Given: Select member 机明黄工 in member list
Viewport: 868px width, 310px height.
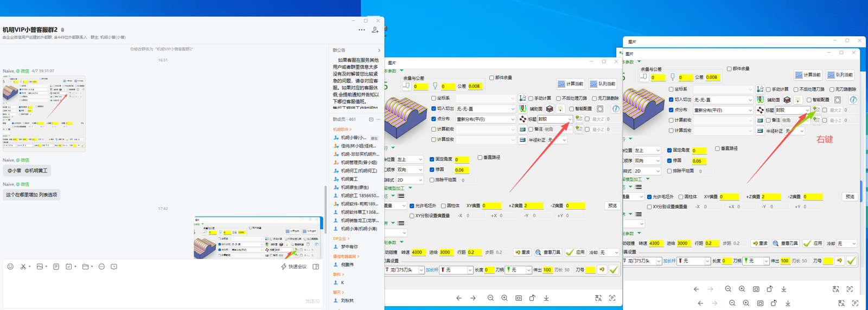Looking at the screenshot, I should coord(346,179).
